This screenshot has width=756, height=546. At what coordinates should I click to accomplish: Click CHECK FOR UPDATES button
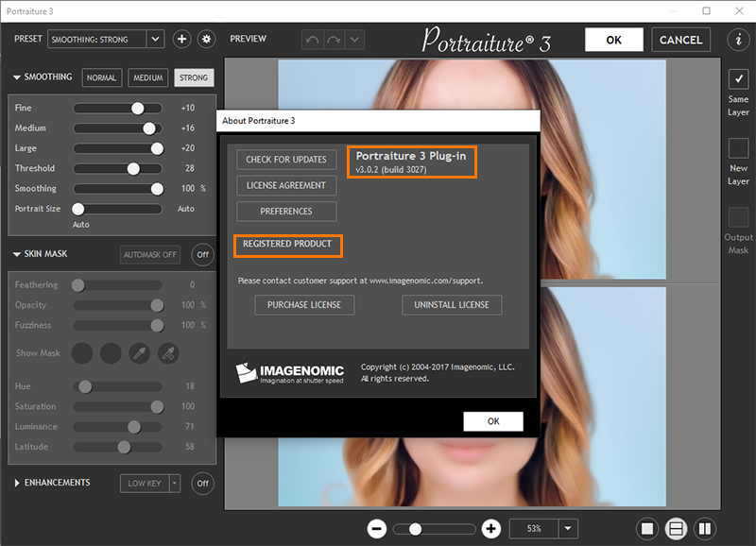[286, 160]
